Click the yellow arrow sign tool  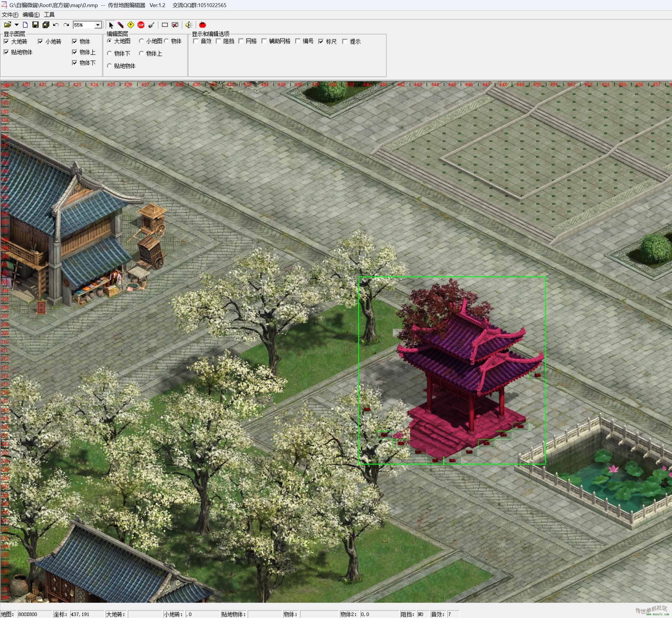click(131, 25)
